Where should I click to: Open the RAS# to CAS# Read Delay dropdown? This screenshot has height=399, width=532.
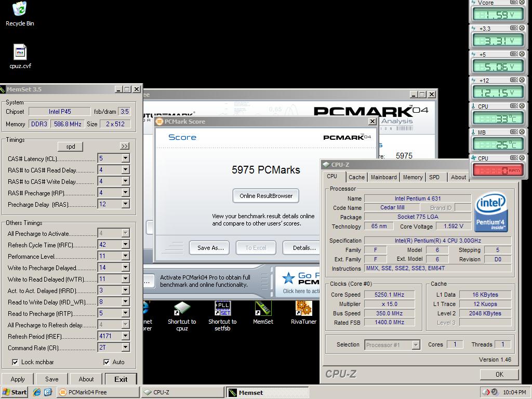click(x=126, y=170)
